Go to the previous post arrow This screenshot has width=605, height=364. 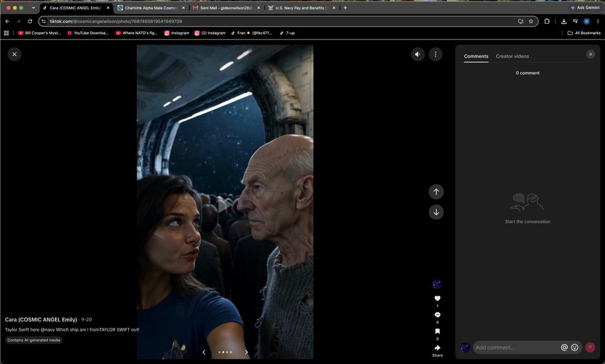point(436,192)
